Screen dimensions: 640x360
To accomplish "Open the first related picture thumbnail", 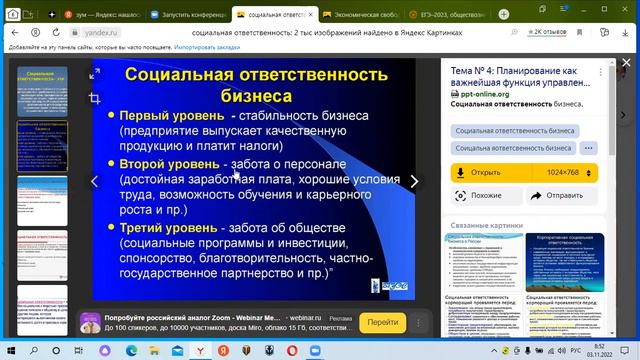I will tap(484, 262).
